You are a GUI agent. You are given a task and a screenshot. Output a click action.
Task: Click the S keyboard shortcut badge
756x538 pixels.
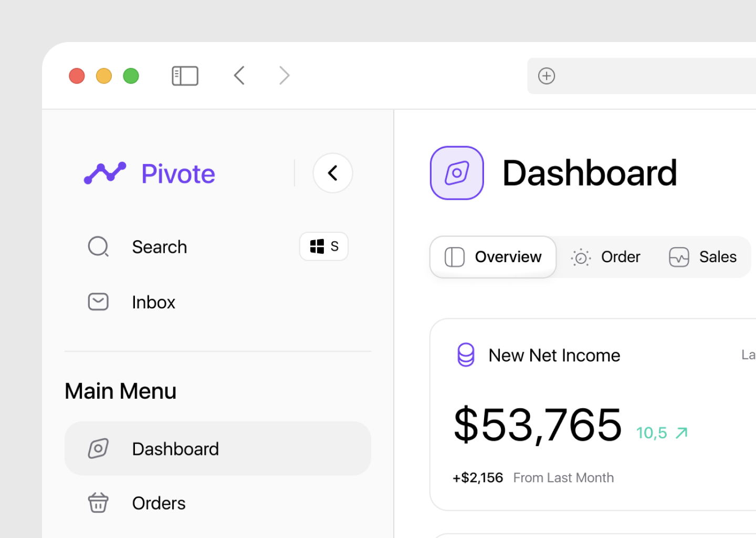pos(323,246)
